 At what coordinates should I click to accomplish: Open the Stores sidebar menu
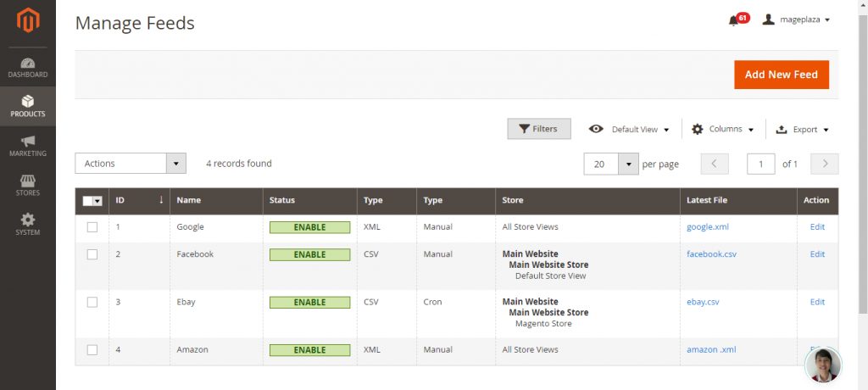coord(28,185)
